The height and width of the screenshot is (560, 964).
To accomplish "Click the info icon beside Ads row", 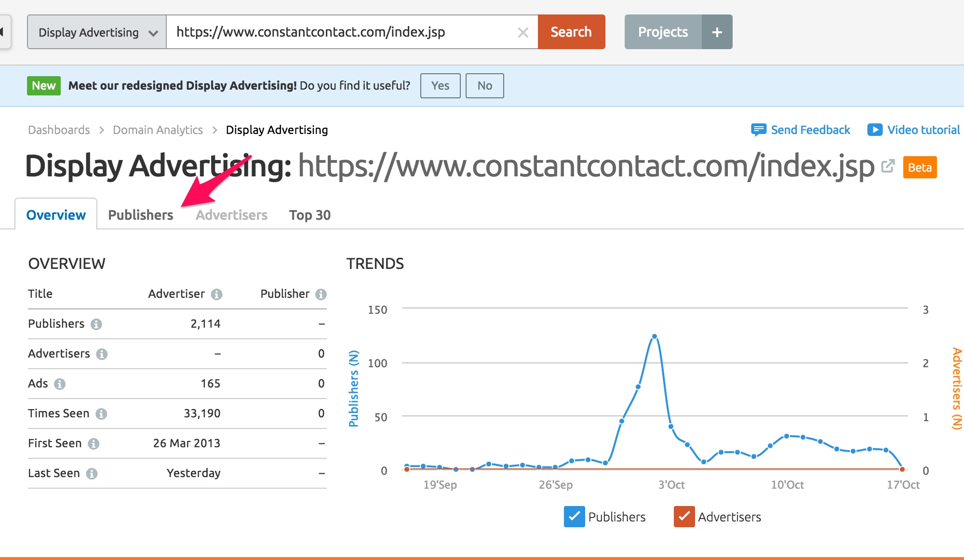I will (60, 384).
